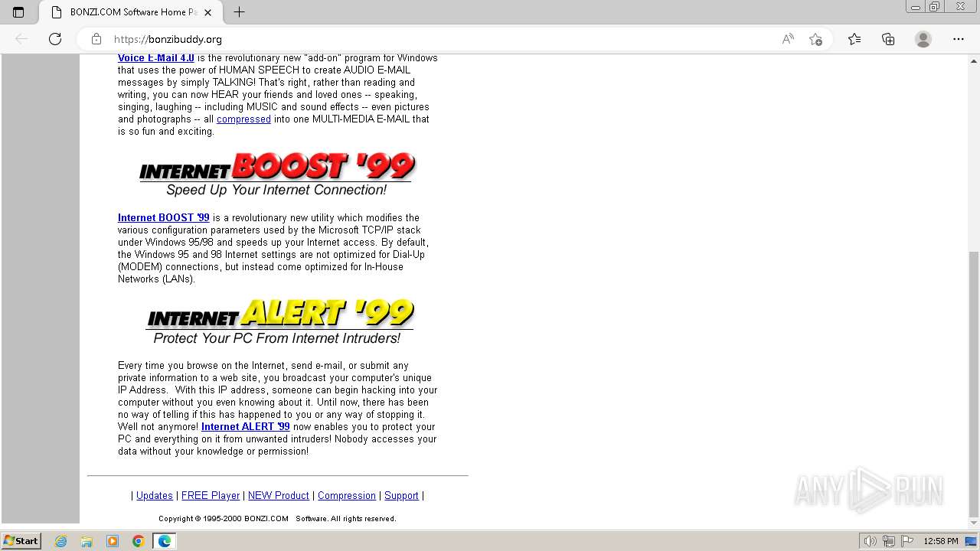
Task: Go back to previous page
Action: (21, 39)
